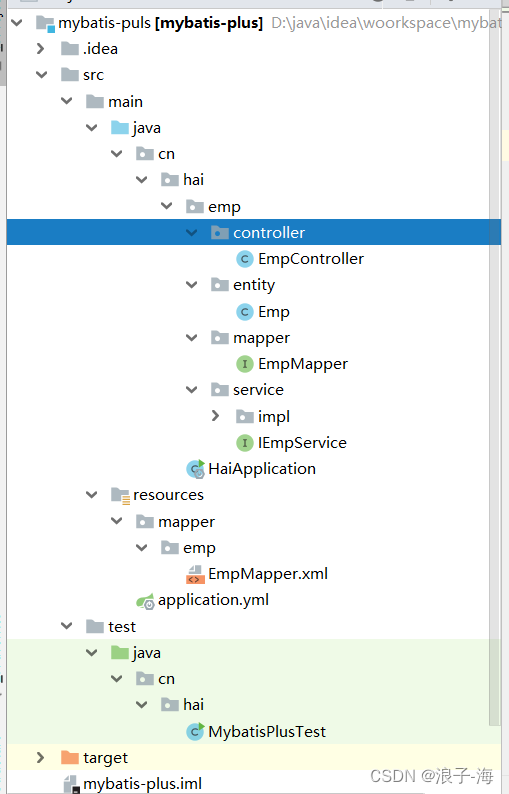The height and width of the screenshot is (794, 509).
Task: Select the Emp entity class
Action: [273, 311]
